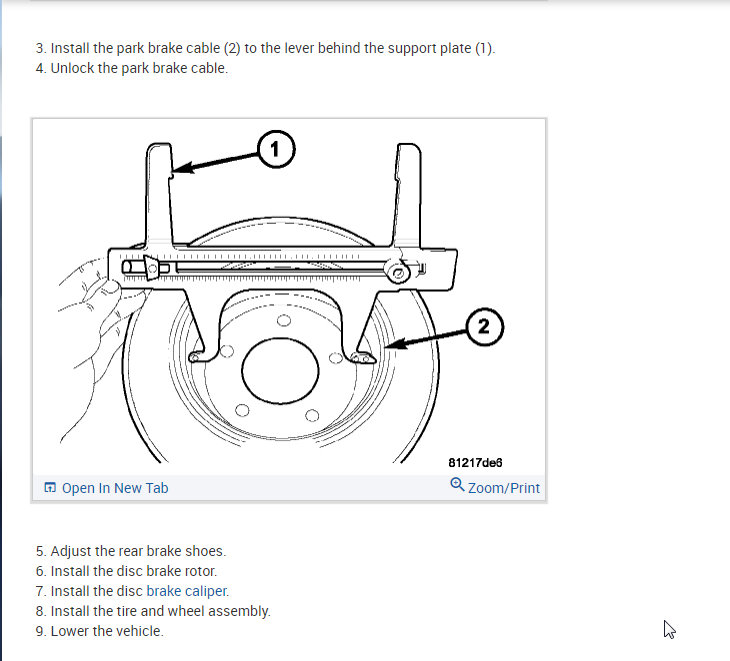Image resolution: width=730 pixels, height=661 pixels.
Task: Click step 5 Adjust the rear brake shoes
Action: click(x=131, y=551)
